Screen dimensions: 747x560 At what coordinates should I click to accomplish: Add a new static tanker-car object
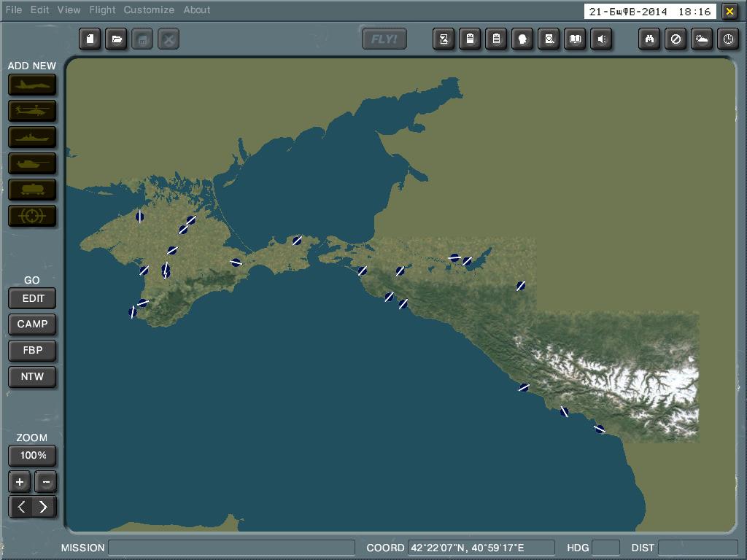(32, 190)
